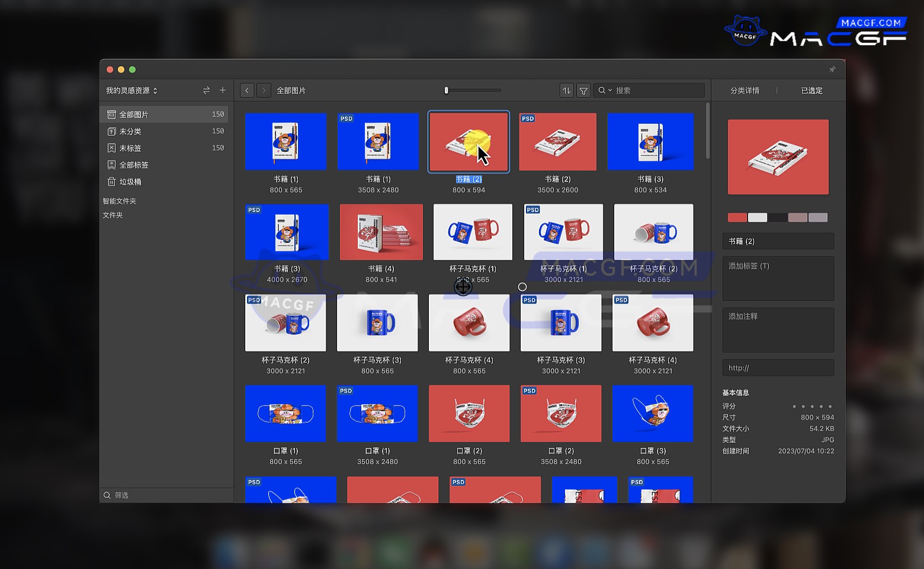Select the 未标签 sidebar item

tap(130, 148)
